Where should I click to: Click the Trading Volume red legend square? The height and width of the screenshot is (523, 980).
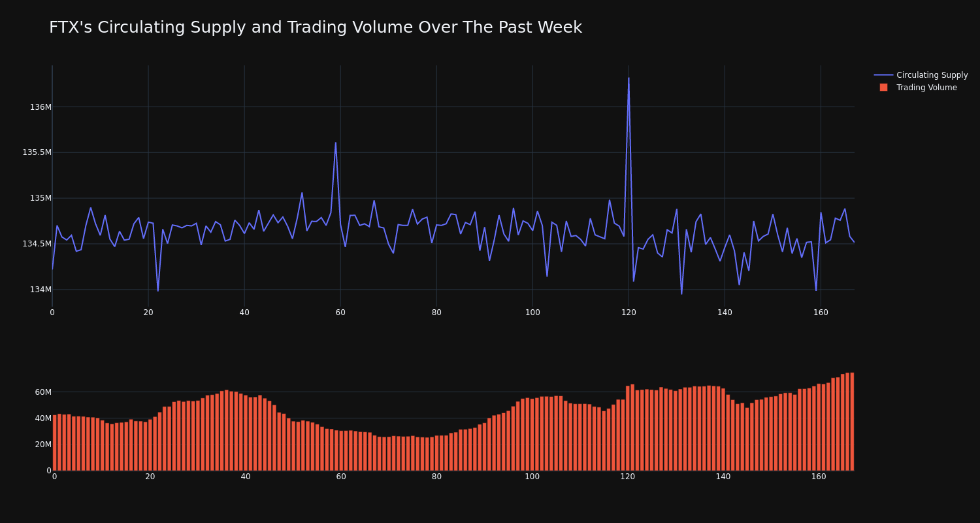883,88
